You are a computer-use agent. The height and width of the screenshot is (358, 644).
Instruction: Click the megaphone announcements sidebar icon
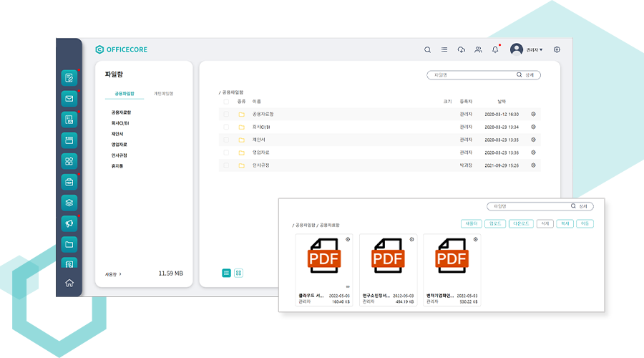pyautogui.click(x=69, y=223)
